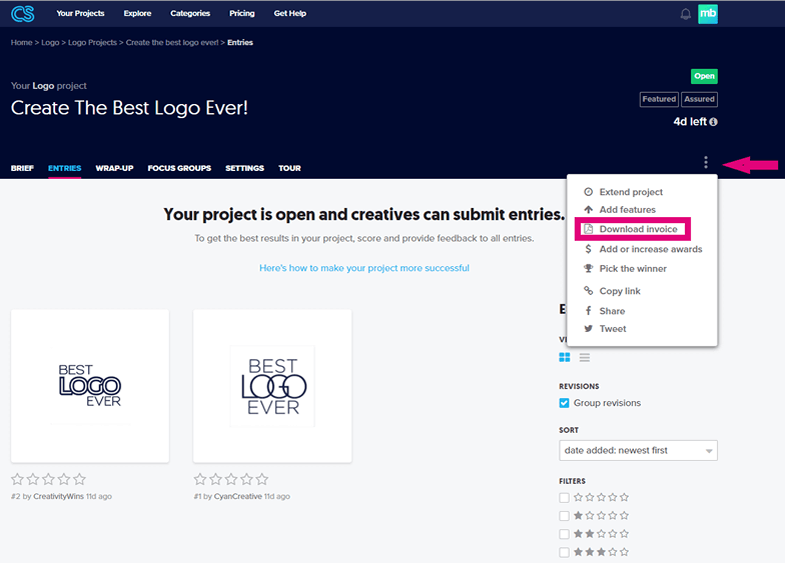This screenshot has width=785, height=563.
Task: Open the 'Create the best logo ever!' breadcrumb
Action: click(172, 43)
